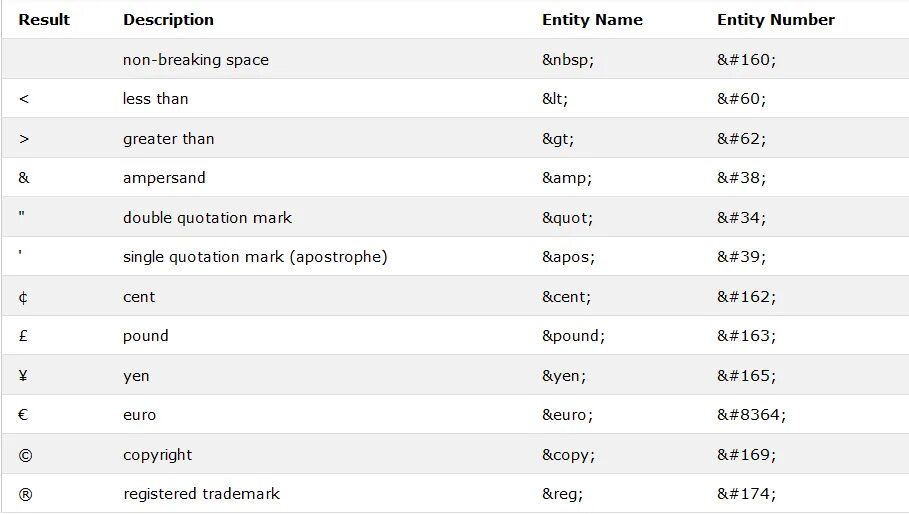
Task: Click the pound sign symbol
Action: point(23,336)
